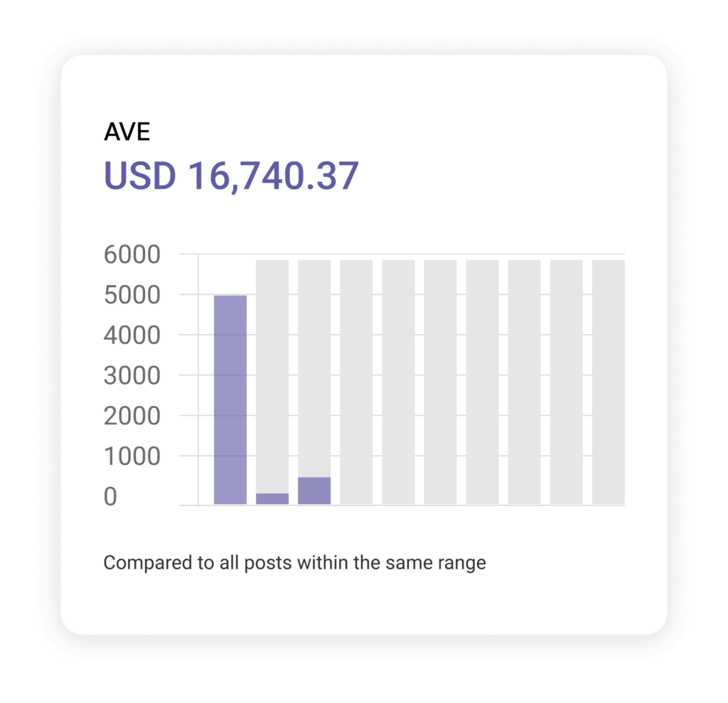Click the third purple bar near 500
The width and height of the screenshot is (728, 703).
314,490
